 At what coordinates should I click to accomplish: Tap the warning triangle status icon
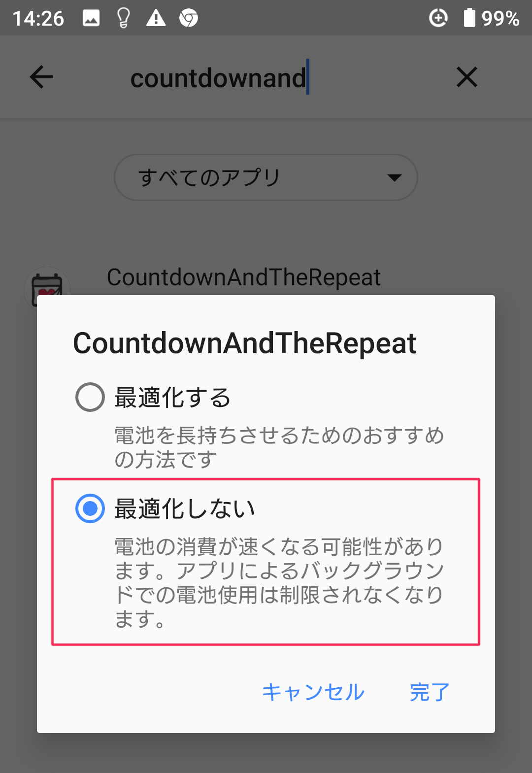point(156,18)
